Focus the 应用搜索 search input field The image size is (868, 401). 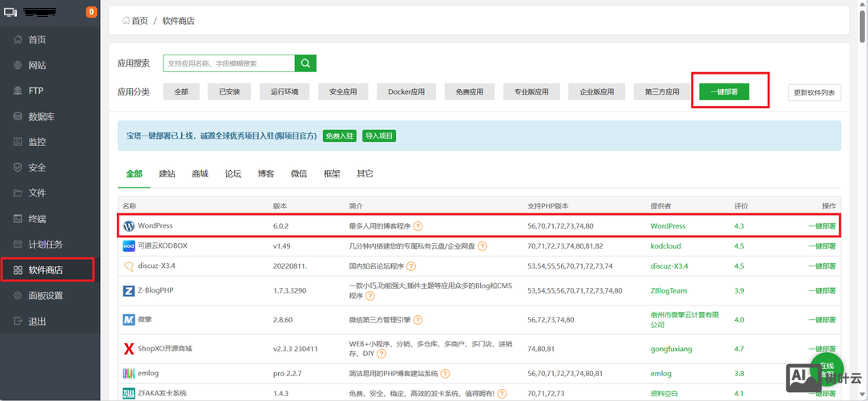pos(228,63)
